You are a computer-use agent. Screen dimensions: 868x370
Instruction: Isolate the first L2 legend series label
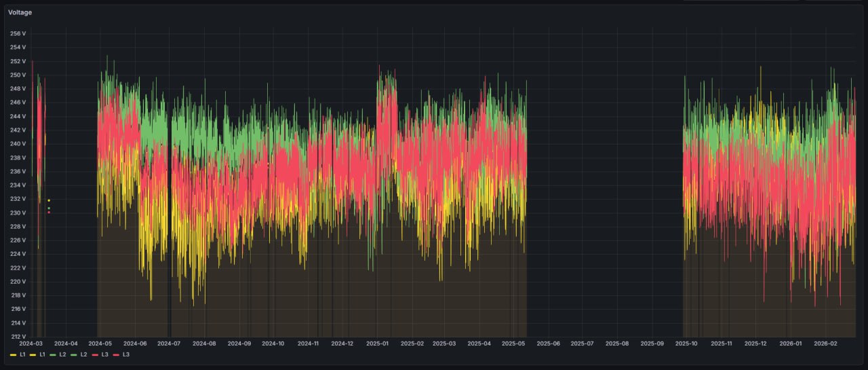coord(62,354)
